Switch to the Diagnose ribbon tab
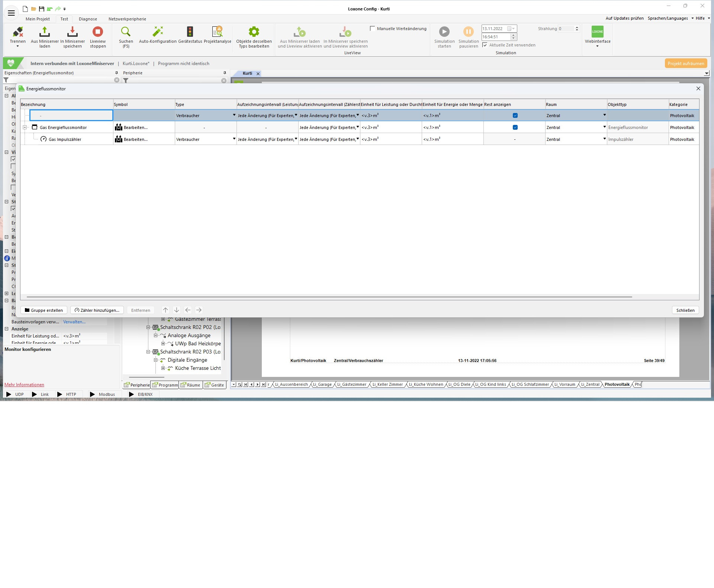This screenshot has width=714, height=588. coord(88,19)
